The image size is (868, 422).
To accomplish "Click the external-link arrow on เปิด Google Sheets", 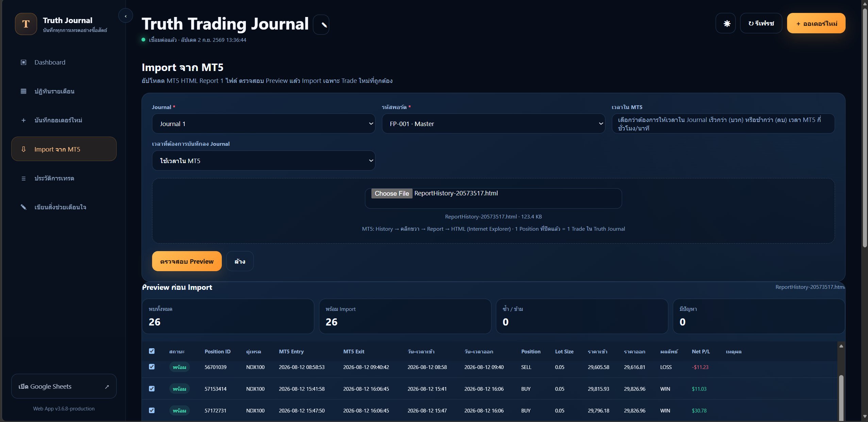I will click(107, 387).
